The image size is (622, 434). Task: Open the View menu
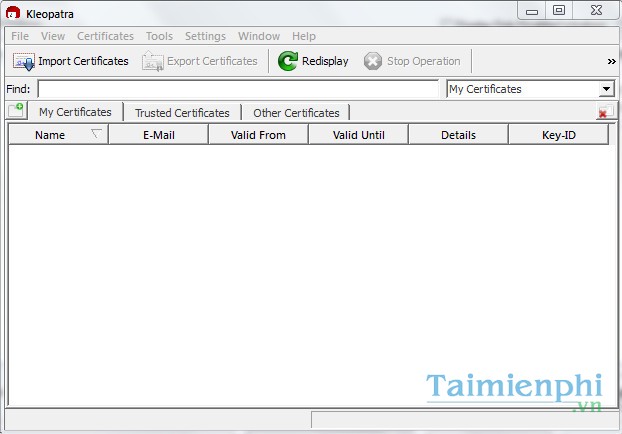click(53, 36)
